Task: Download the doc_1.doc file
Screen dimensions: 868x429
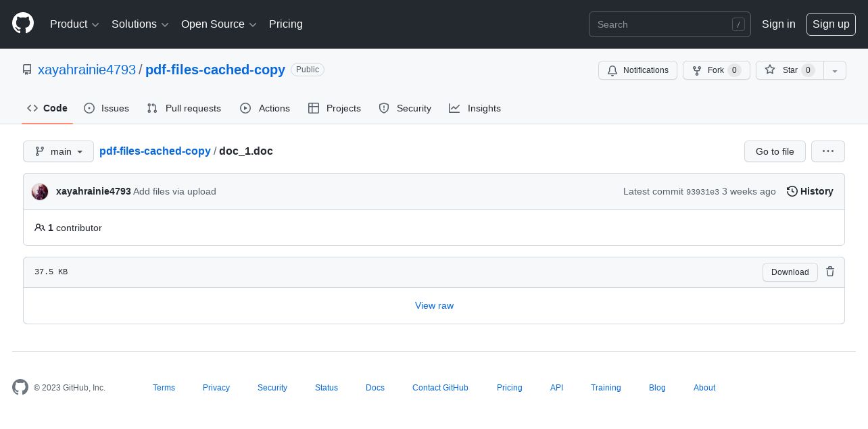Action: tap(790, 272)
